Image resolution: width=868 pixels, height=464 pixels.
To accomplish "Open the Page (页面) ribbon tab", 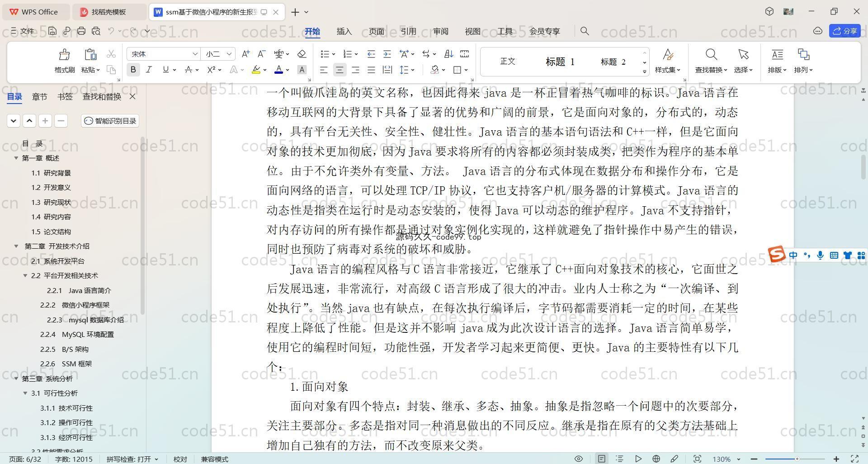I will [x=376, y=31].
